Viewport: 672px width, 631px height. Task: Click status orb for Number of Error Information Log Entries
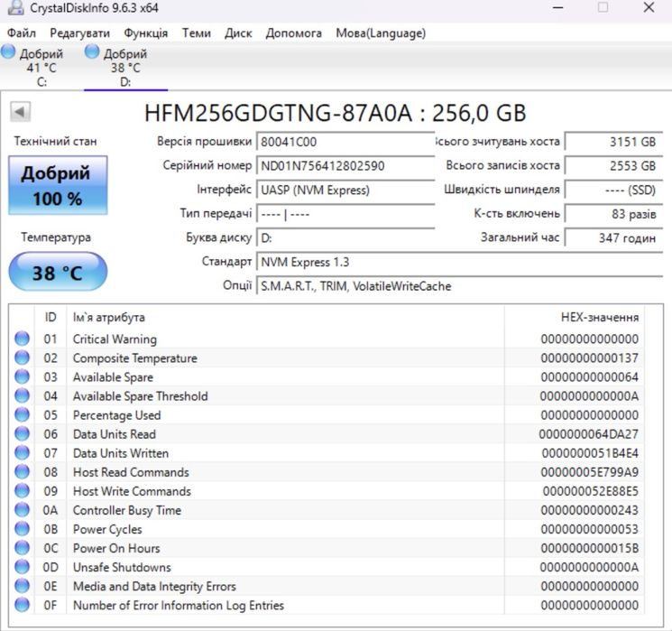[x=22, y=605]
